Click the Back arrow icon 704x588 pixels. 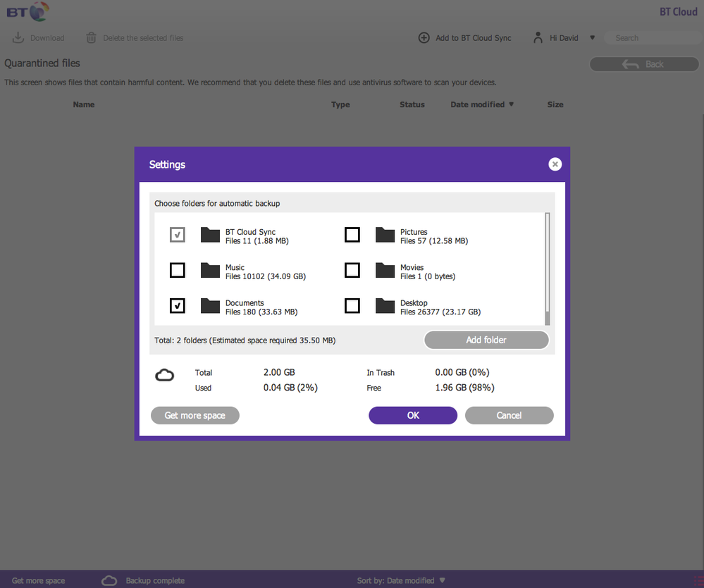[x=631, y=64]
